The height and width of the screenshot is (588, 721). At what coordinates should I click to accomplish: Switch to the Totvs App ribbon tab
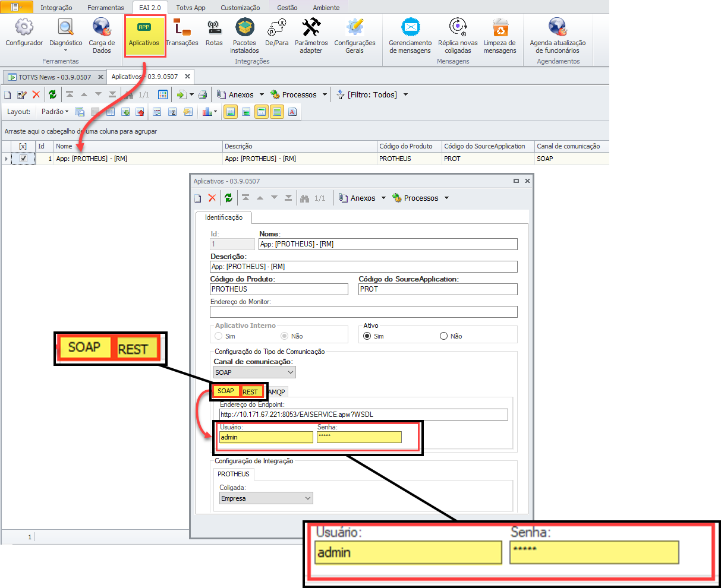point(191,8)
